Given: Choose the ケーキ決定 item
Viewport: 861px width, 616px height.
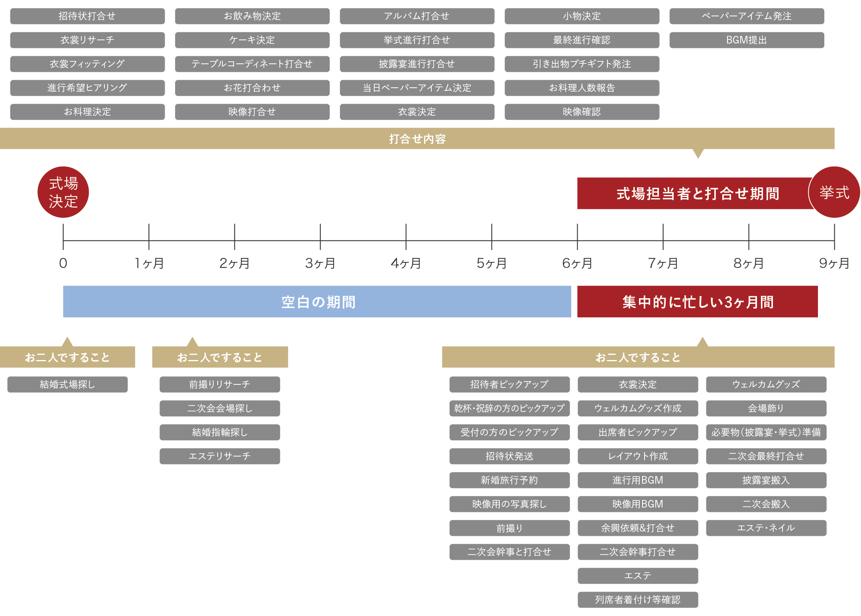Looking at the screenshot, I should click(x=252, y=40).
